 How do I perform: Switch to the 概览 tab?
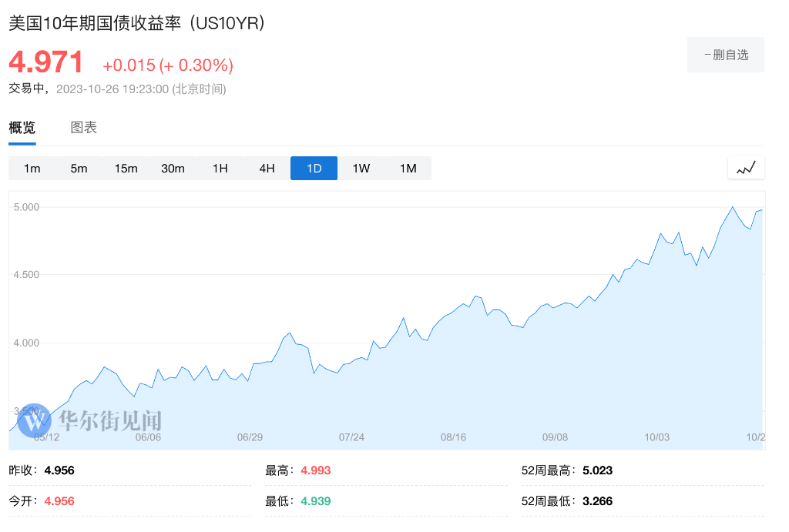pyautogui.click(x=22, y=128)
